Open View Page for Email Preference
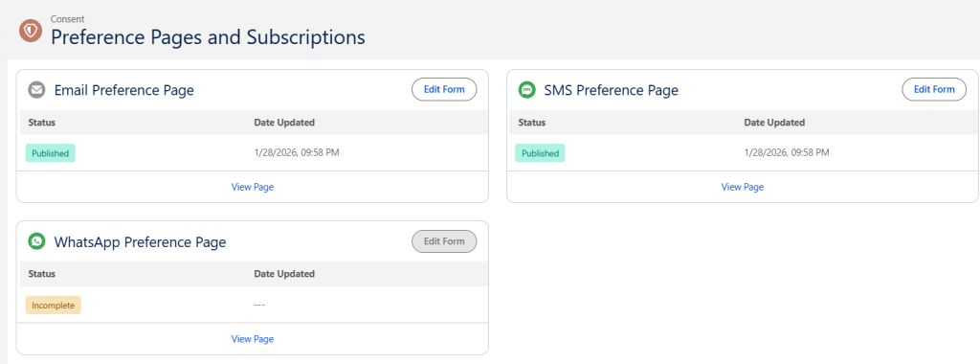This screenshot has height=364, width=980. click(x=253, y=187)
